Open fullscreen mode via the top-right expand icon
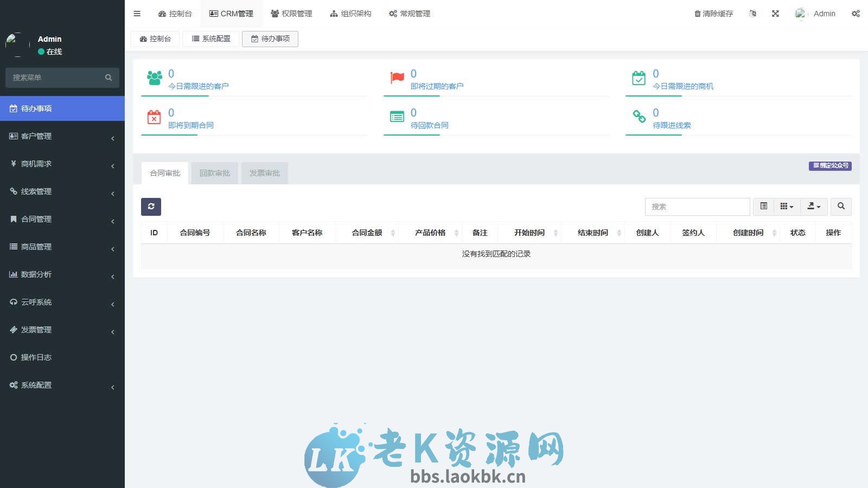 click(775, 13)
